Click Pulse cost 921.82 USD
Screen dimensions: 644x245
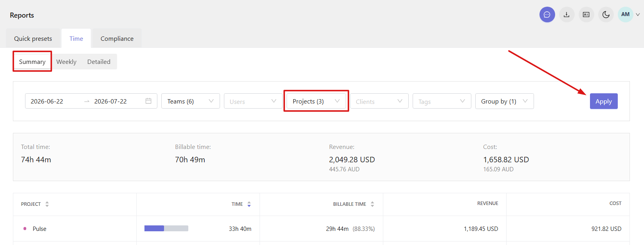(606, 229)
